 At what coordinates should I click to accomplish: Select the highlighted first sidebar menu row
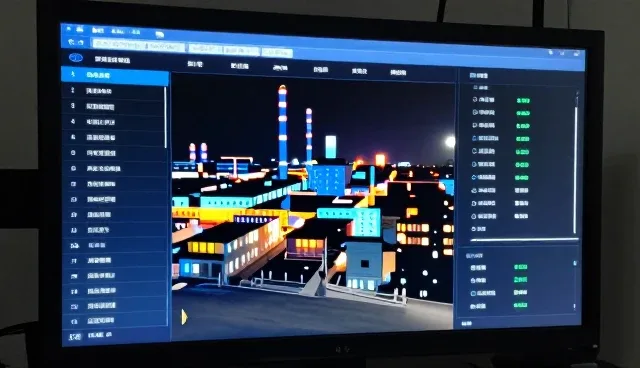(115, 75)
